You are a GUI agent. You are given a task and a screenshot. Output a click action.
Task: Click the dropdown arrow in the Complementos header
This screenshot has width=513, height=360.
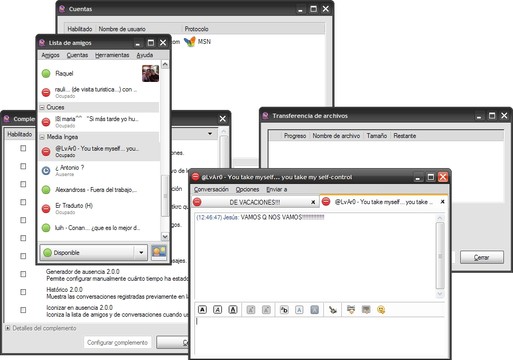click(210, 134)
